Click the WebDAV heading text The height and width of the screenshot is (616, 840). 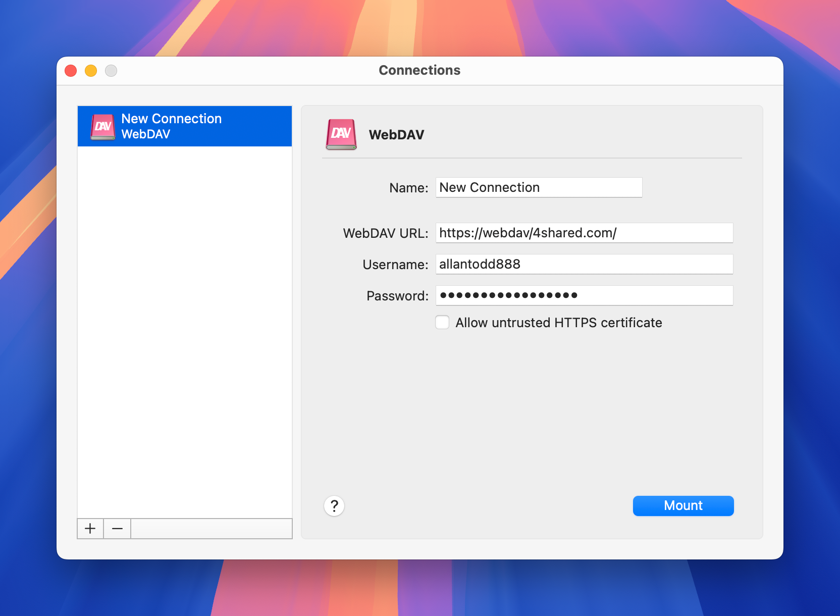pyautogui.click(x=396, y=135)
